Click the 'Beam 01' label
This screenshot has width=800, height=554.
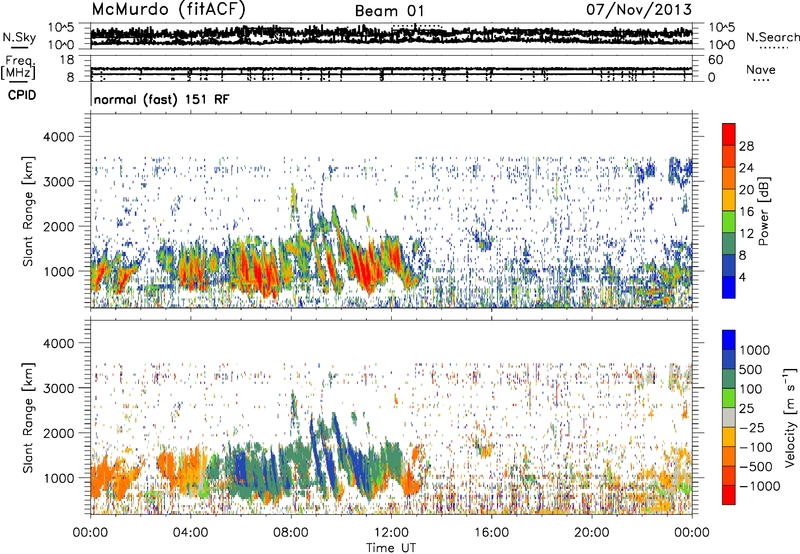[389, 11]
